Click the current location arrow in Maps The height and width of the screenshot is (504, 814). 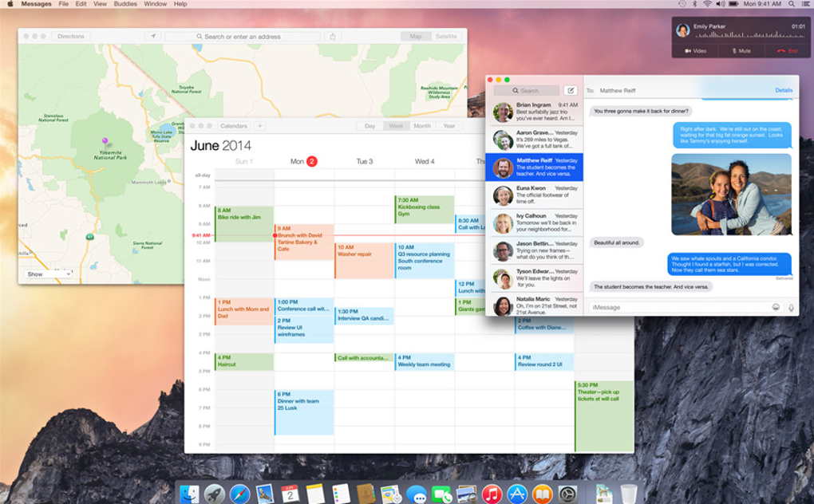[x=152, y=37]
